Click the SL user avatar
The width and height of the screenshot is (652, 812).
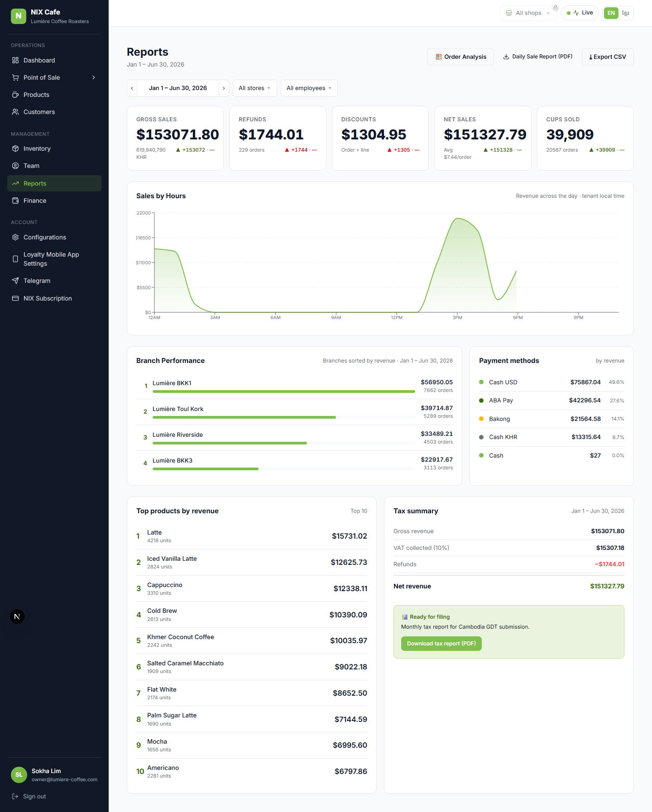19,774
